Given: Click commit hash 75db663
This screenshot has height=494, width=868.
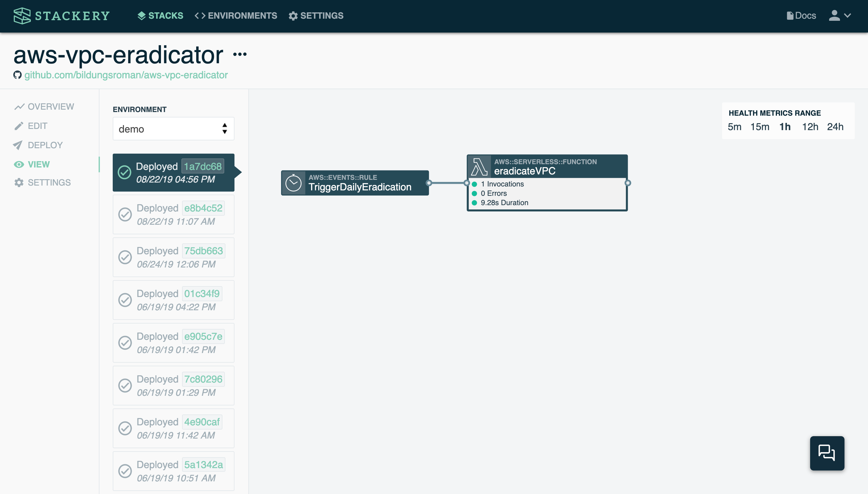Looking at the screenshot, I should (203, 251).
